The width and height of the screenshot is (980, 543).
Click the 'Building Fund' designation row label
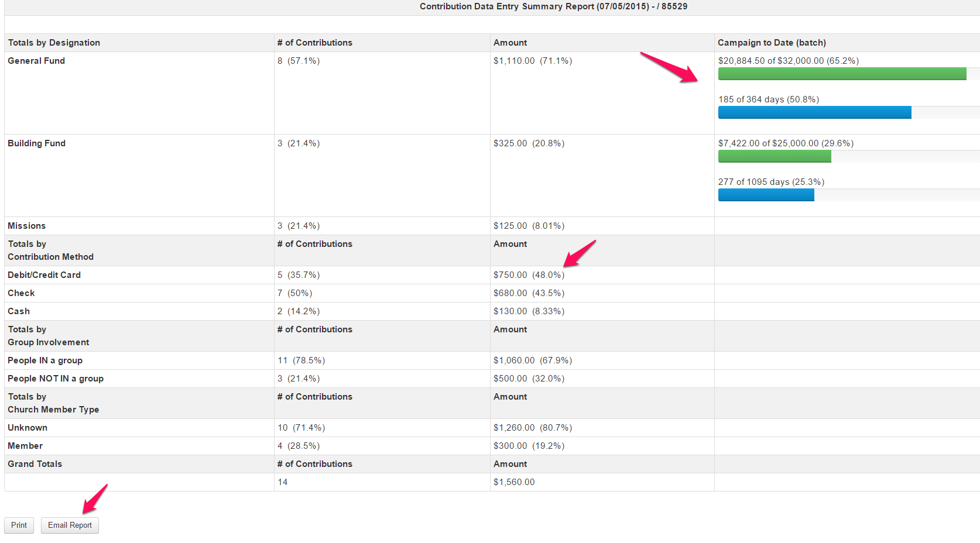(x=36, y=143)
